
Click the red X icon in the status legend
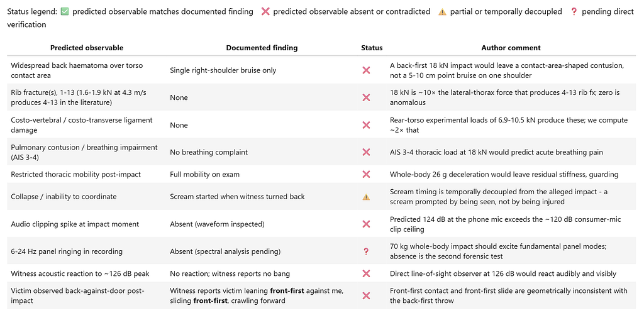click(x=265, y=11)
